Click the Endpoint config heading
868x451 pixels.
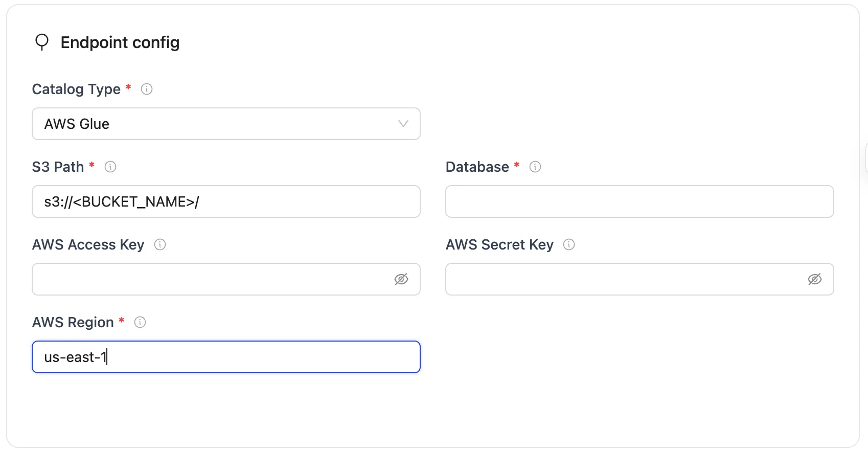[x=120, y=42]
